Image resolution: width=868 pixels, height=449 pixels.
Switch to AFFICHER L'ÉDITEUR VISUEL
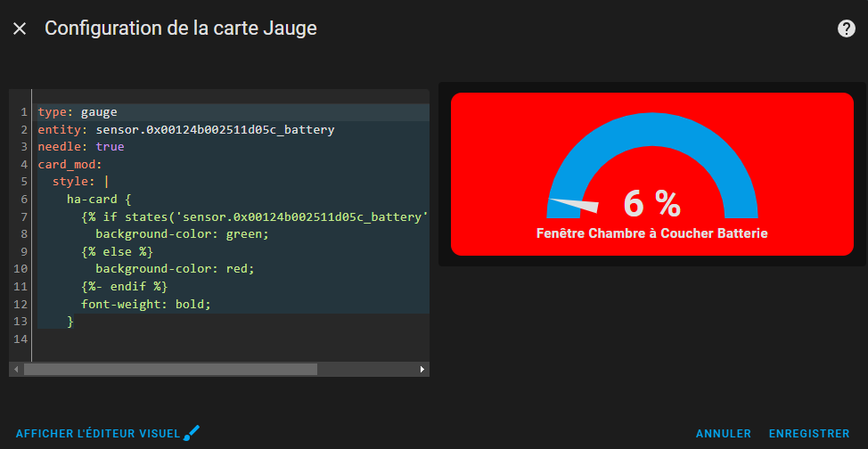tap(98, 434)
